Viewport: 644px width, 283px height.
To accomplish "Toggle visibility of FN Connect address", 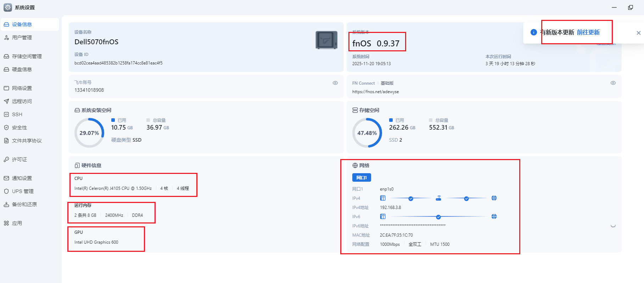I will [x=613, y=83].
